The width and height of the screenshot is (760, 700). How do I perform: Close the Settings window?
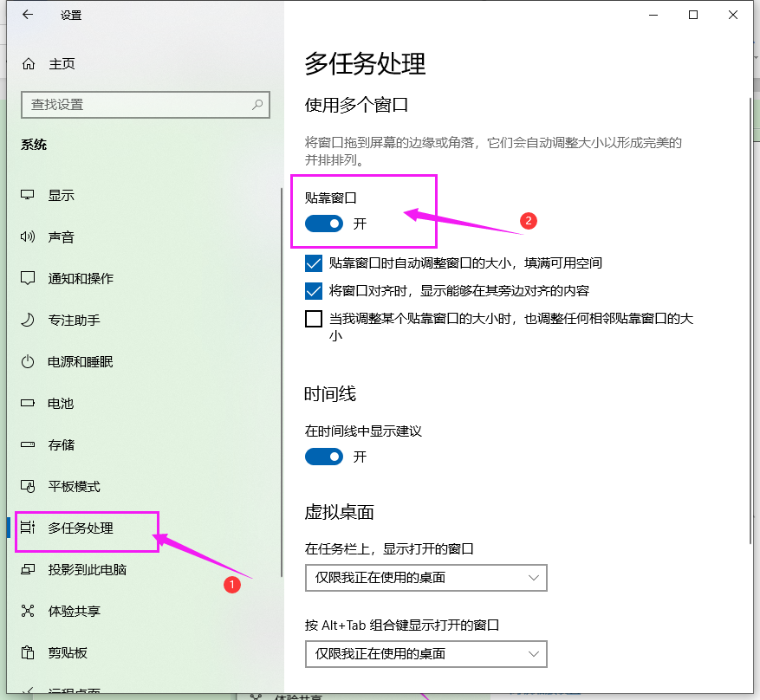tap(733, 15)
